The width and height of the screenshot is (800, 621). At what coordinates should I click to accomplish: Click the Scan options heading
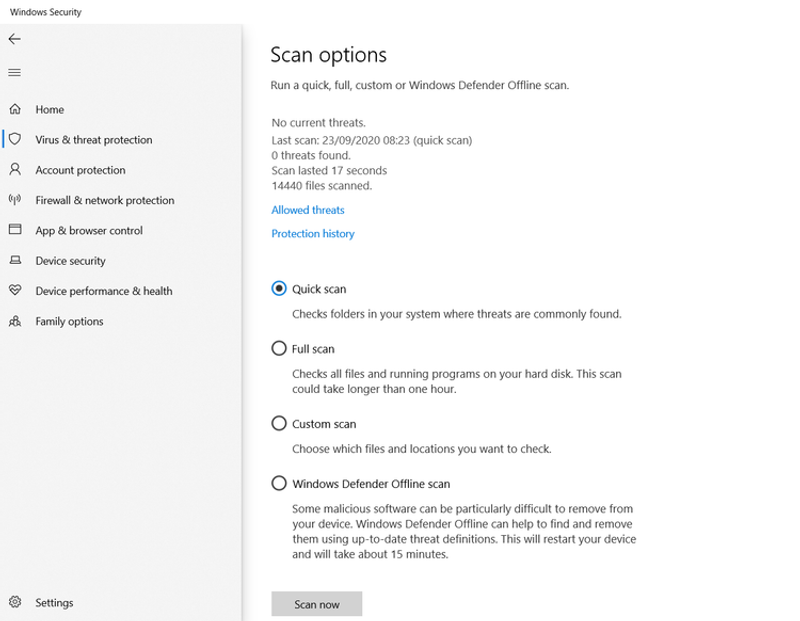[329, 55]
